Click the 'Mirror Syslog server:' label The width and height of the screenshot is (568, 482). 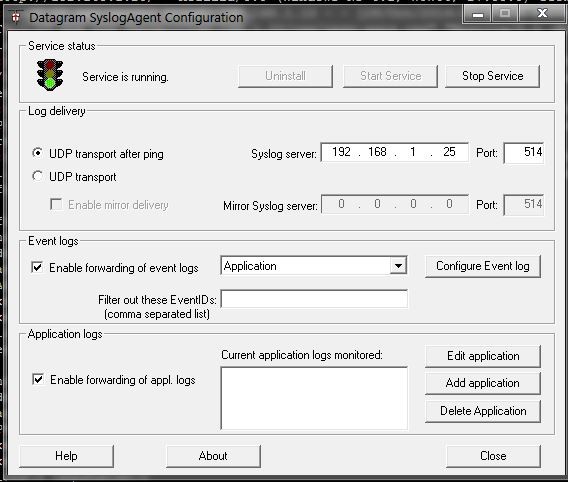pos(270,206)
